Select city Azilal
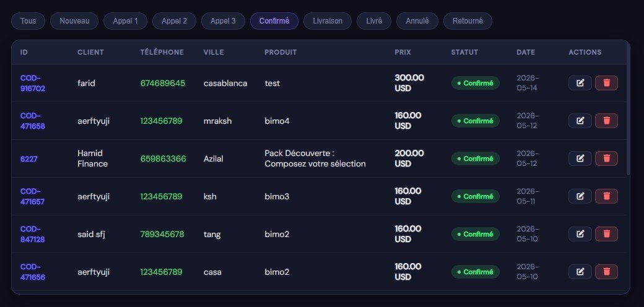Image resolution: width=644 pixels, height=307 pixels. [213, 159]
